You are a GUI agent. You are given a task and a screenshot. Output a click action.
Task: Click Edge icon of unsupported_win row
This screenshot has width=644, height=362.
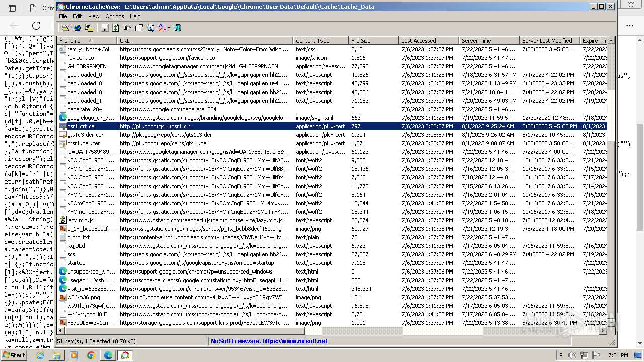pyautogui.click(x=62, y=271)
